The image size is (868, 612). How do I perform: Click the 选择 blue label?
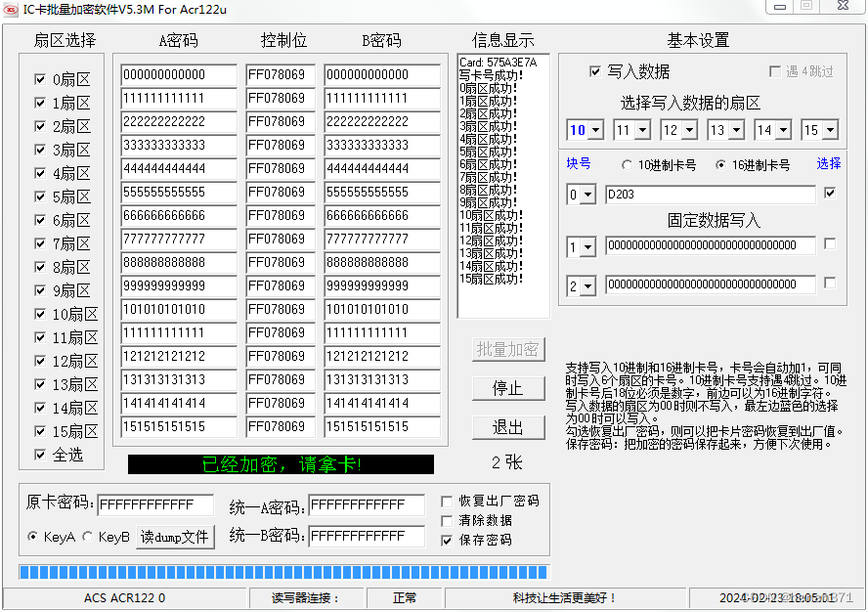pyautogui.click(x=829, y=163)
